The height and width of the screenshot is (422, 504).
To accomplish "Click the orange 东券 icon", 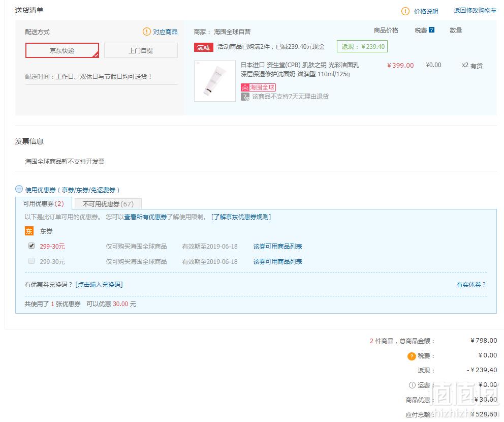I will click(29, 231).
